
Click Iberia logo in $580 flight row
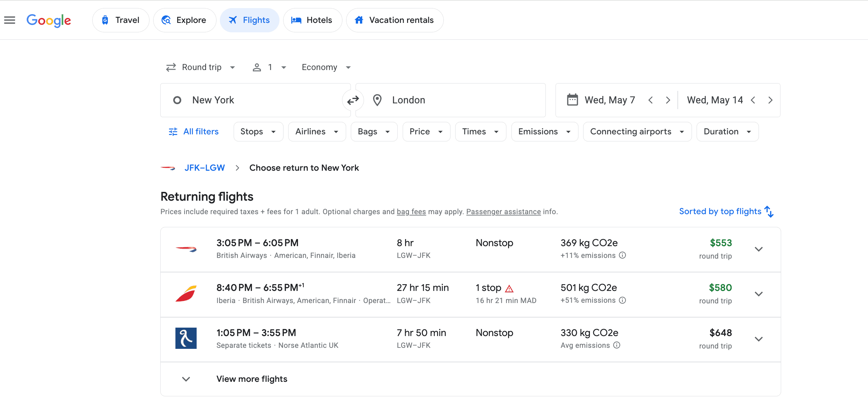[186, 294]
